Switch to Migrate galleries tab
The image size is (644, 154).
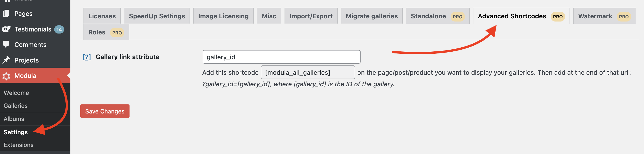pyautogui.click(x=372, y=16)
